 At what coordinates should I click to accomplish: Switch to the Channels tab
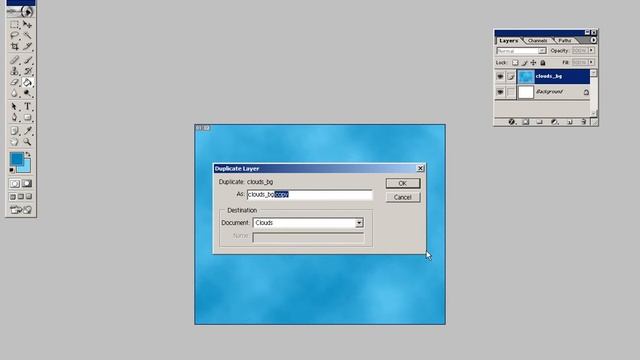click(x=537, y=41)
